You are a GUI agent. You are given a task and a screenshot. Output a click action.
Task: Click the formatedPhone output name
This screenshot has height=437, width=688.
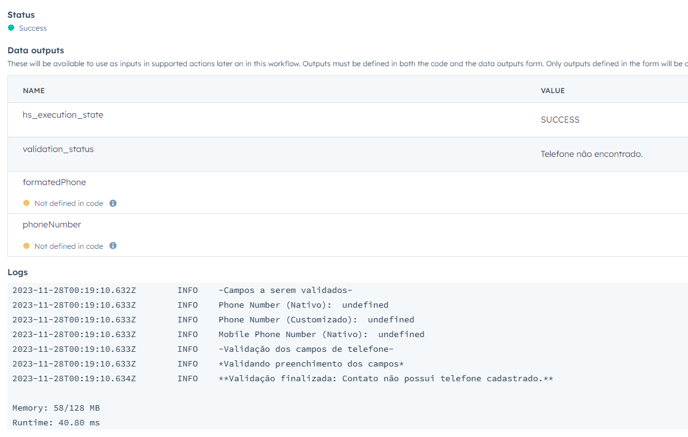tap(54, 182)
